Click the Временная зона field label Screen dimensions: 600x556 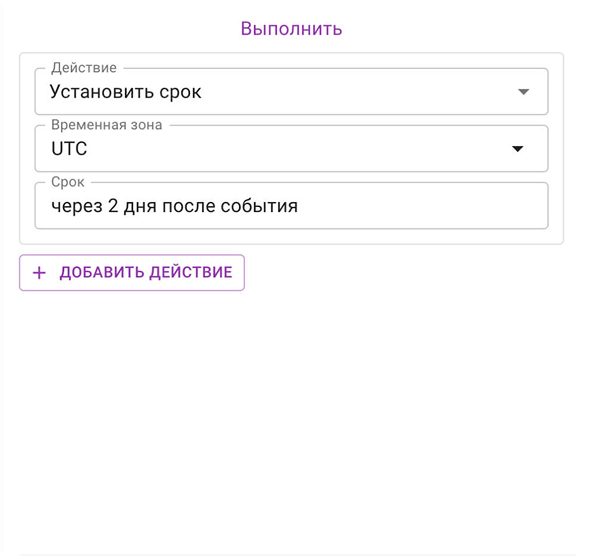[x=106, y=125]
